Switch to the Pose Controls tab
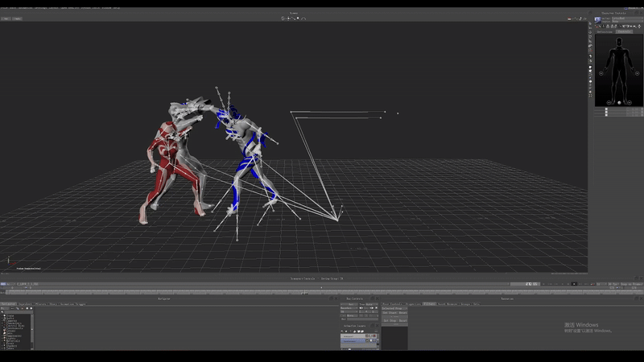The width and height of the screenshot is (644, 362). 392,304
